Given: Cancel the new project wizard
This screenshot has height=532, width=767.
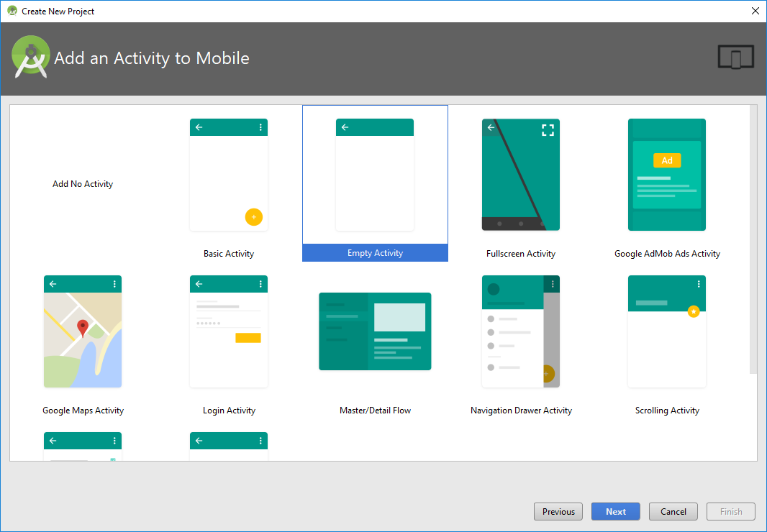Looking at the screenshot, I should 673,511.
